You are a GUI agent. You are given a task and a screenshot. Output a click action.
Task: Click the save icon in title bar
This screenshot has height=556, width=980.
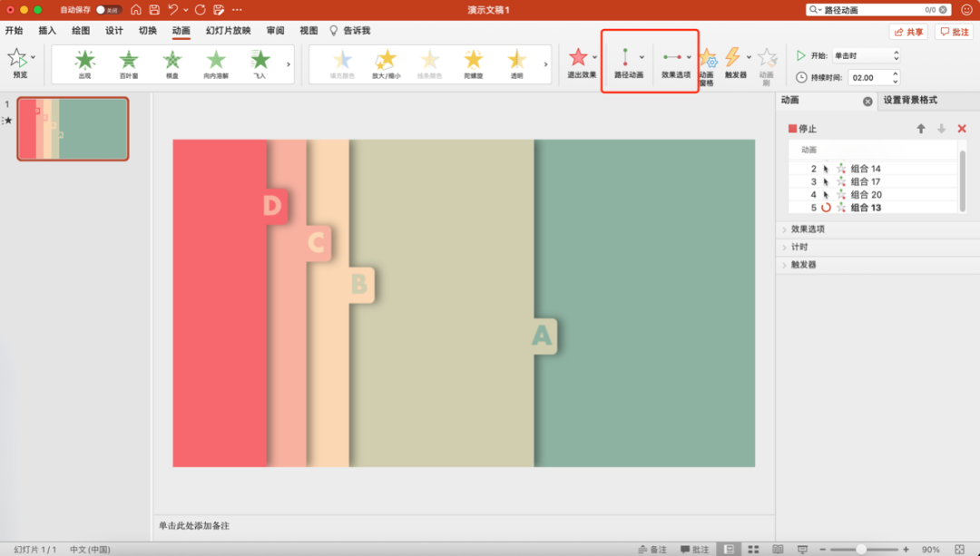pos(154,9)
